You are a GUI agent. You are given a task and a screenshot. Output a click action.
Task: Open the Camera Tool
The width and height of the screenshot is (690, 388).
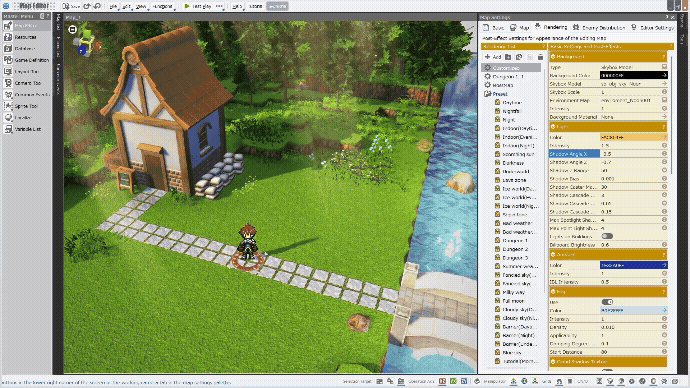[x=26, y=83]
